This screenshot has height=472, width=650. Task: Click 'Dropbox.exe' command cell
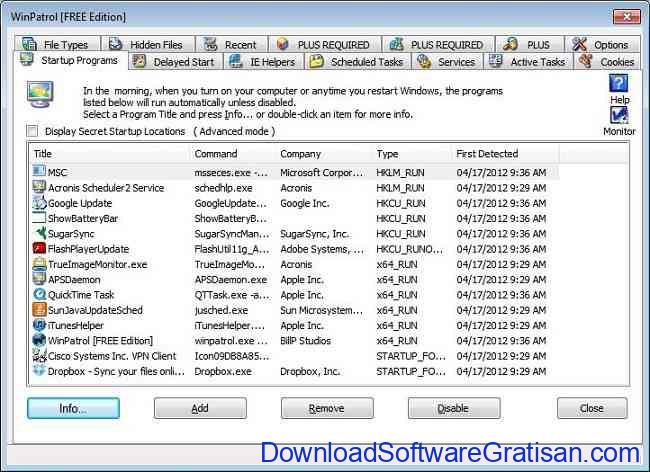(x=223, y=371)
